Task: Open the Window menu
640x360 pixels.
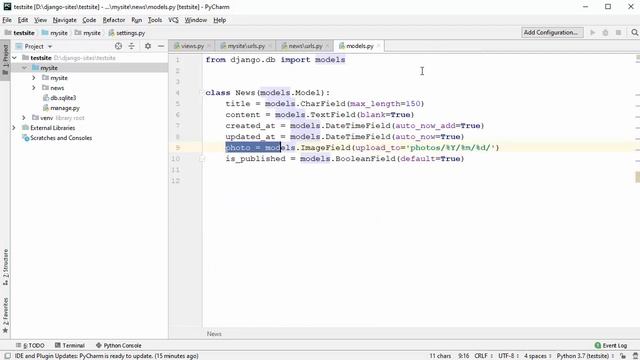Action: coord(196,20)
